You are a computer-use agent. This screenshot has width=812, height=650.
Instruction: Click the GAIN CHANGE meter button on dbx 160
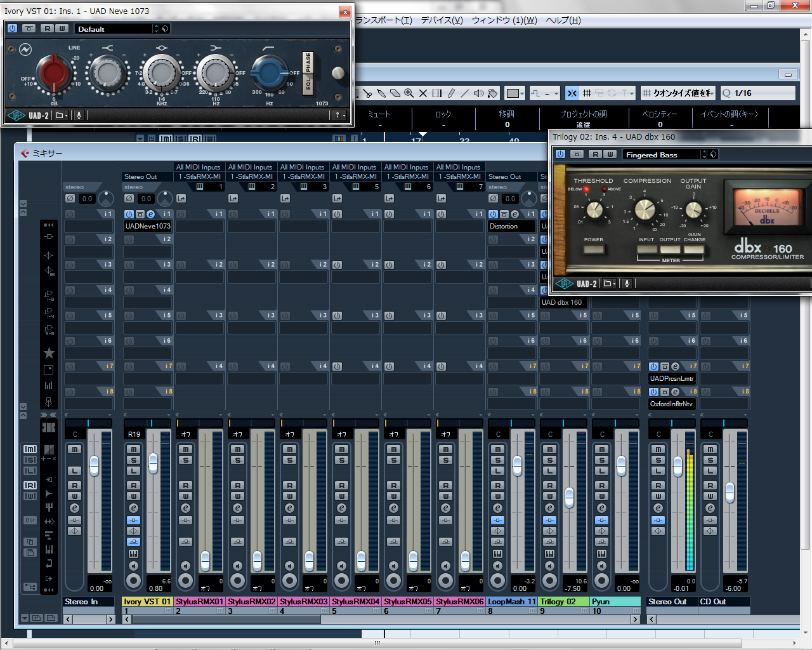(694, 249)
